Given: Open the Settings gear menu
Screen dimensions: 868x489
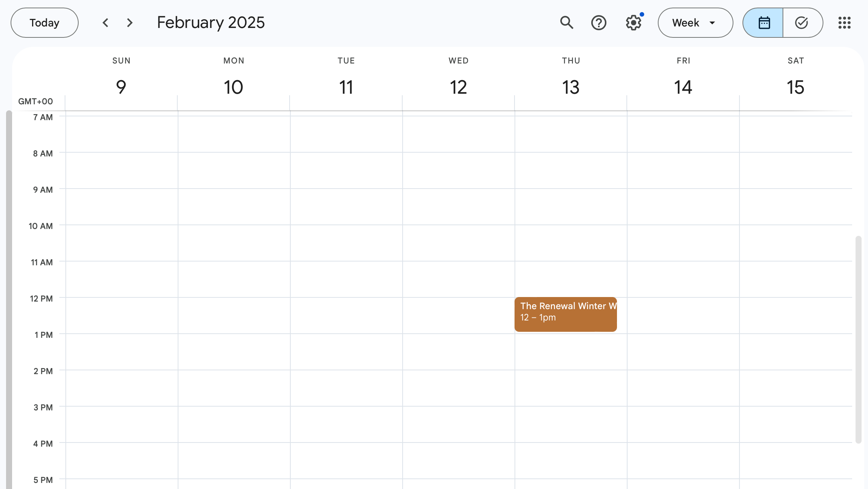Looking at the screenshot, I should pos(633,23).
